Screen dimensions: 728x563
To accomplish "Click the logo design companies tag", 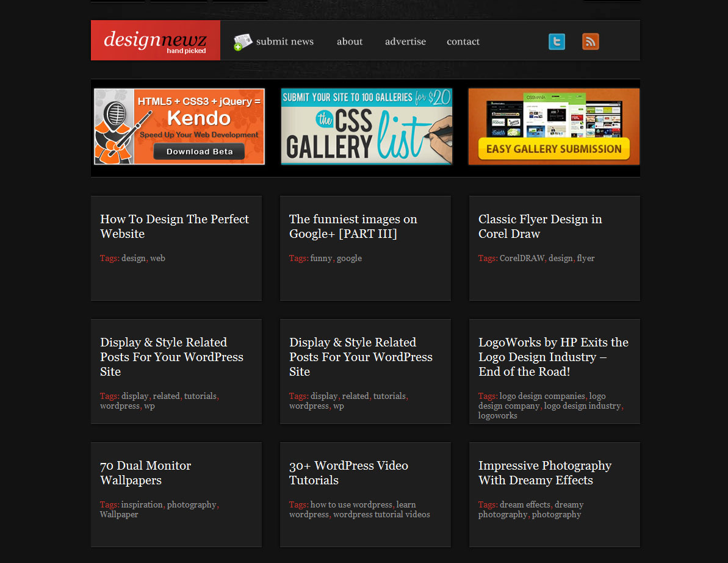I will coord(542,396).
